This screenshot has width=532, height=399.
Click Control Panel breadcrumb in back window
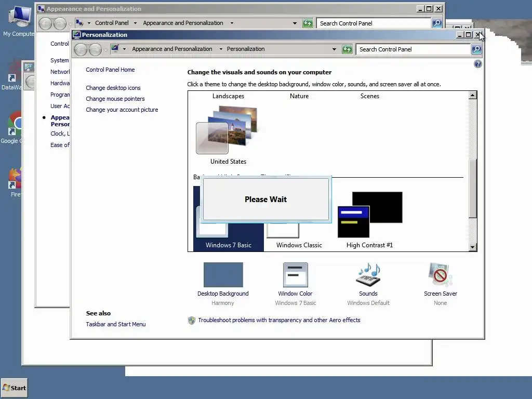(112, 23)
